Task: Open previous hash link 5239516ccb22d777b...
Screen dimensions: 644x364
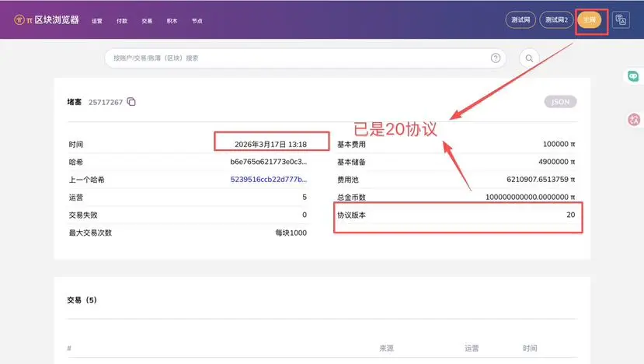Action: point(269,180)
